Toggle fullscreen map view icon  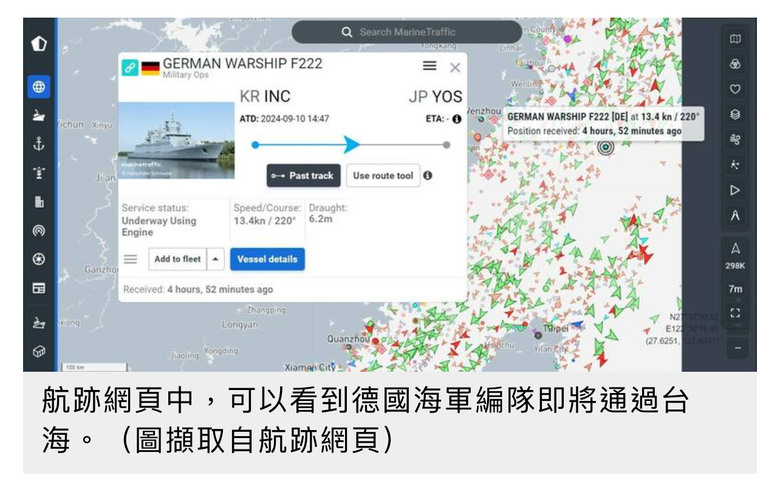pos(735,312)
